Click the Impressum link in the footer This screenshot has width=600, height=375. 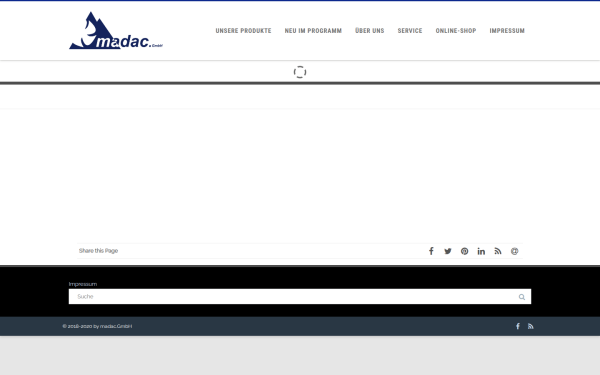click(x=83, y=284)
